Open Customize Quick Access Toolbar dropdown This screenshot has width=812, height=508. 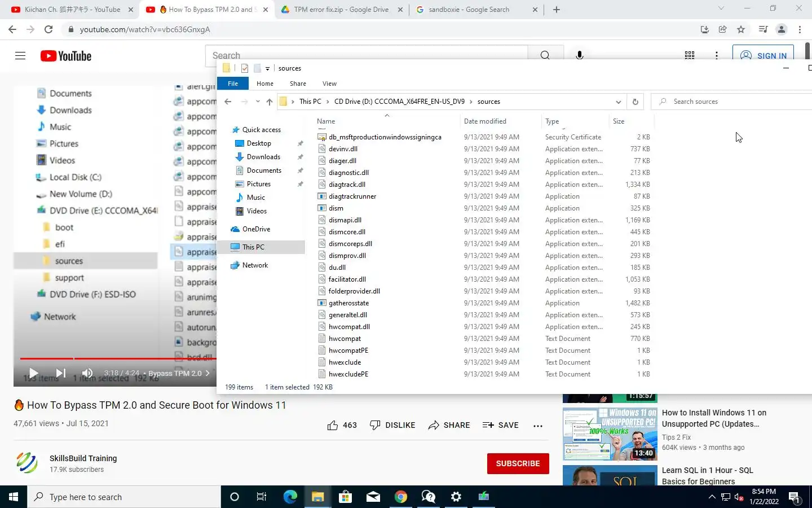pos(267,68)
